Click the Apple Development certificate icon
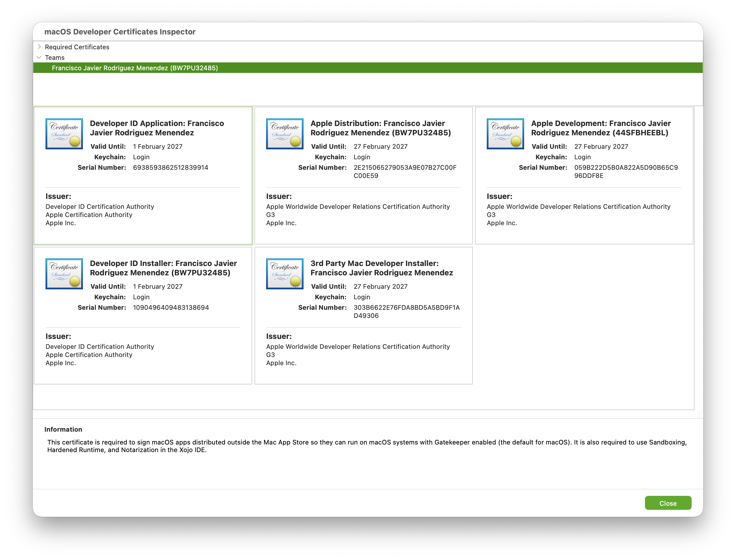Screen dimensions: 736x560 pyautogui.click(x=505, y=134)
